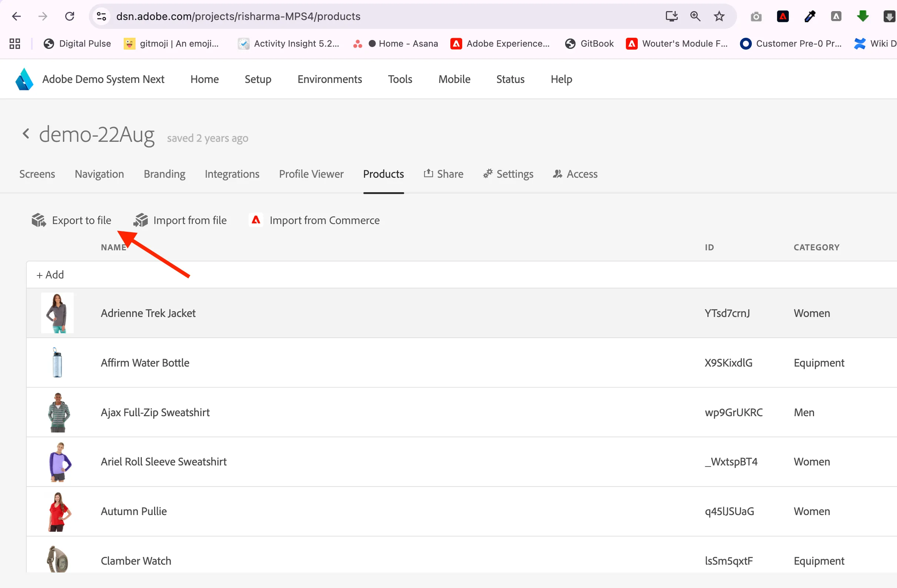Open the Share tab
Image resolution: width=897 pixels, height=588 pixels.
444,174
